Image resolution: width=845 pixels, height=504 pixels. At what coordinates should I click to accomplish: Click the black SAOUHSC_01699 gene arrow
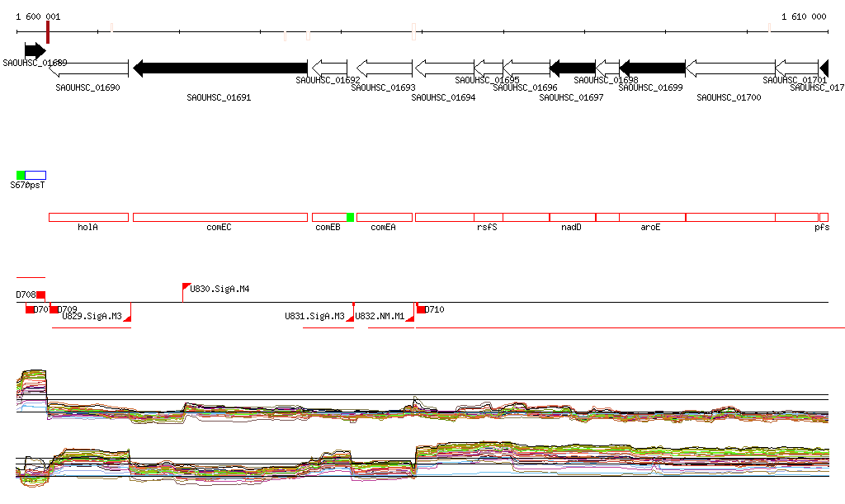pos(653,68)
